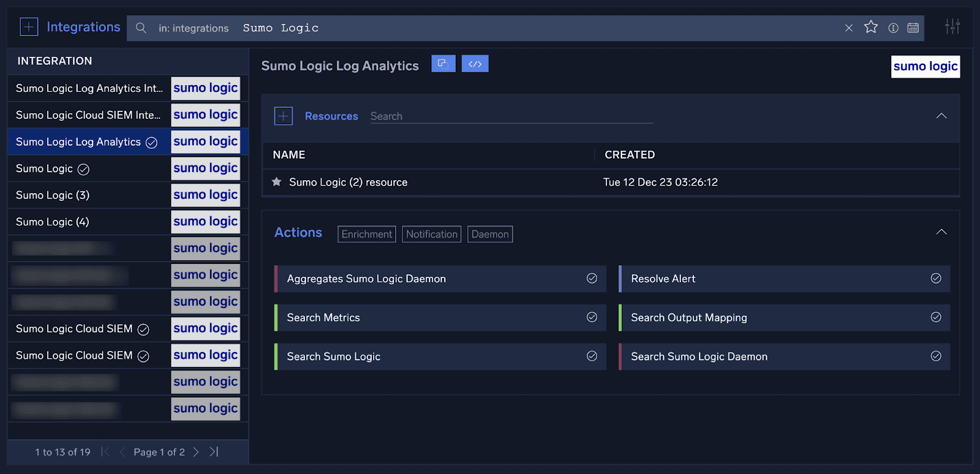
Task: Click sumo logic logo in Sumo Logic (4) row
Action: pyautogui.click(x=205, y=222)
